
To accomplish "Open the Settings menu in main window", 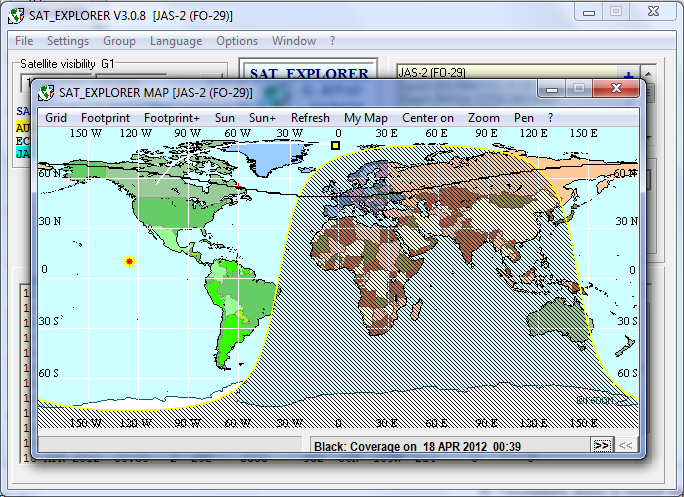I will click(68, 41).
